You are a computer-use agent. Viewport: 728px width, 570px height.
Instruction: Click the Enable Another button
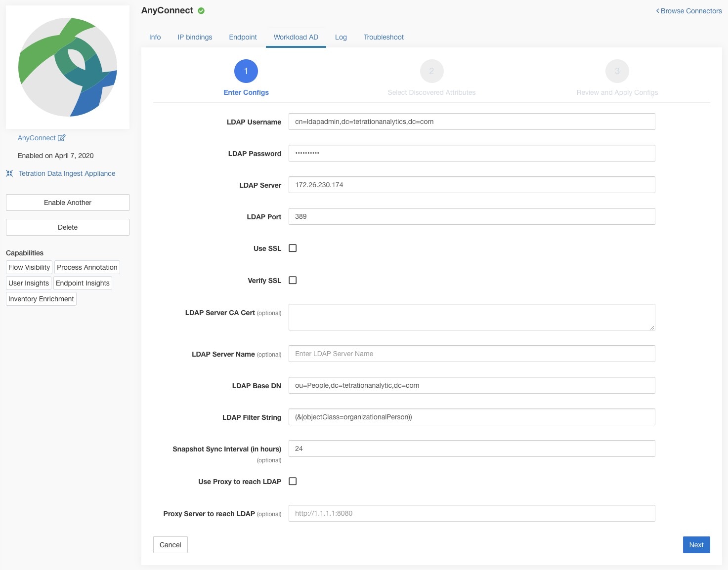pos(68,203)
